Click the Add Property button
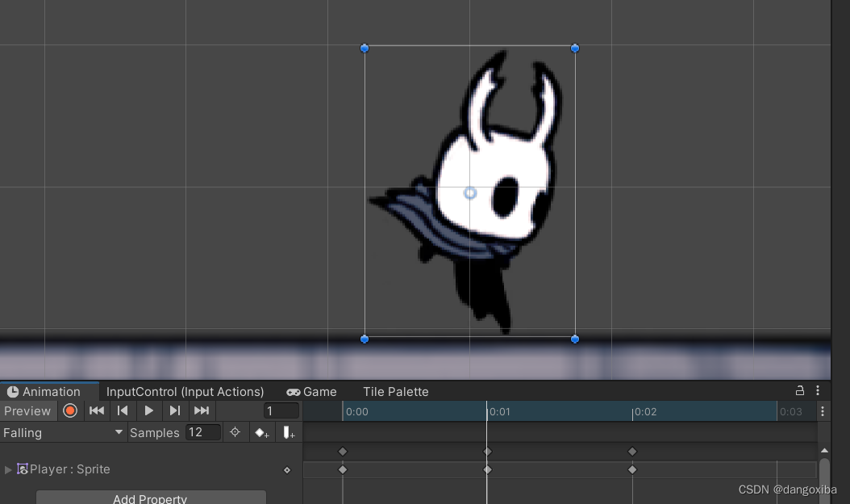The width and height of the screenshot is (850, 504). pos(151,498)
